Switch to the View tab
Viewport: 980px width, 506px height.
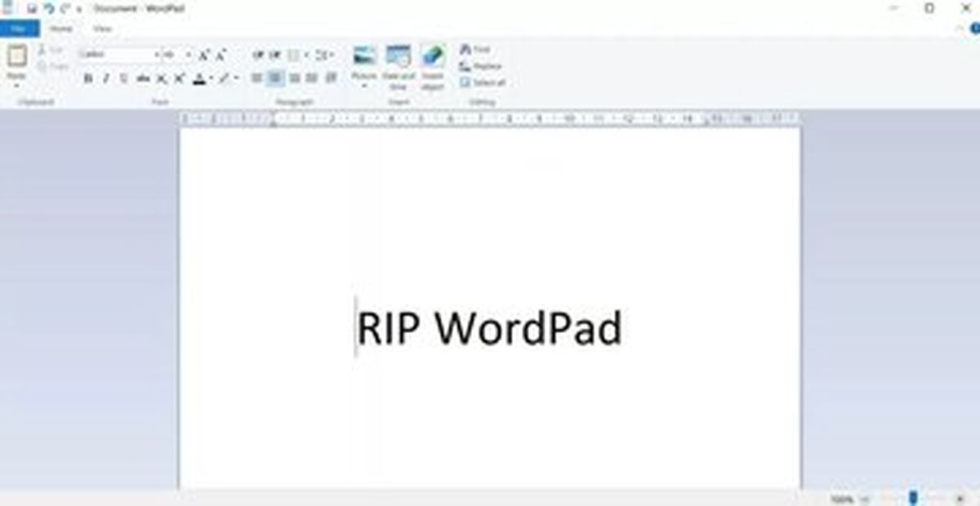tap(102, 29)
